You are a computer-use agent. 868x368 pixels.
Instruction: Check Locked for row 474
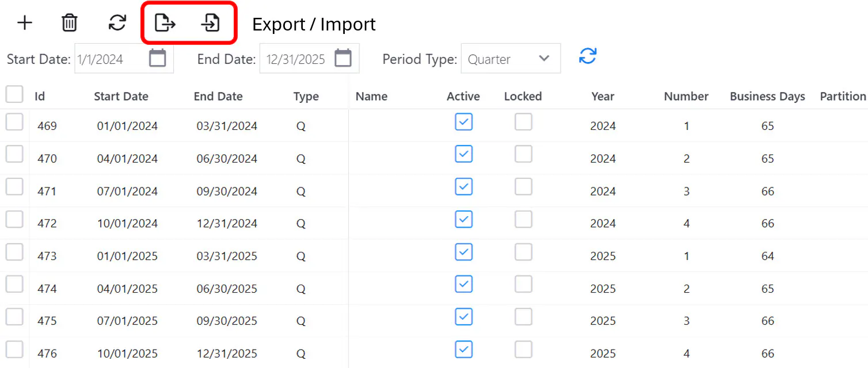523,284
